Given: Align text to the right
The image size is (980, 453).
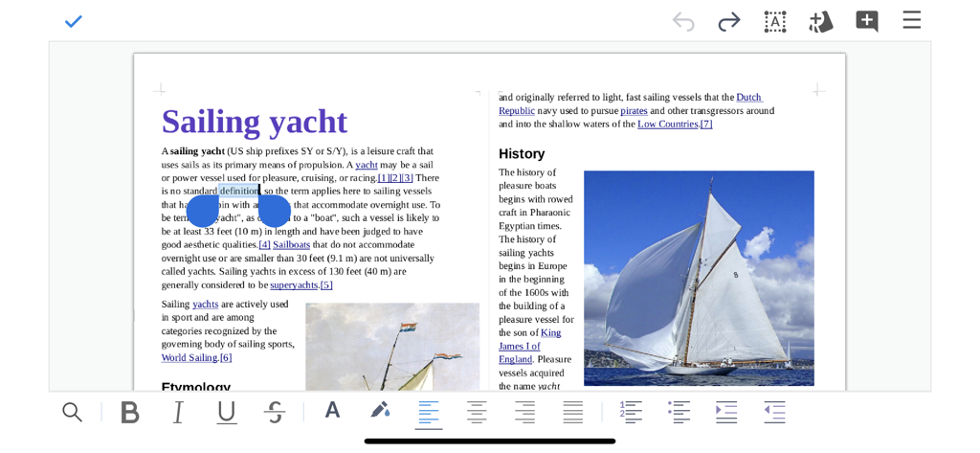Looking at the screenshot, I should coord(525,413).
